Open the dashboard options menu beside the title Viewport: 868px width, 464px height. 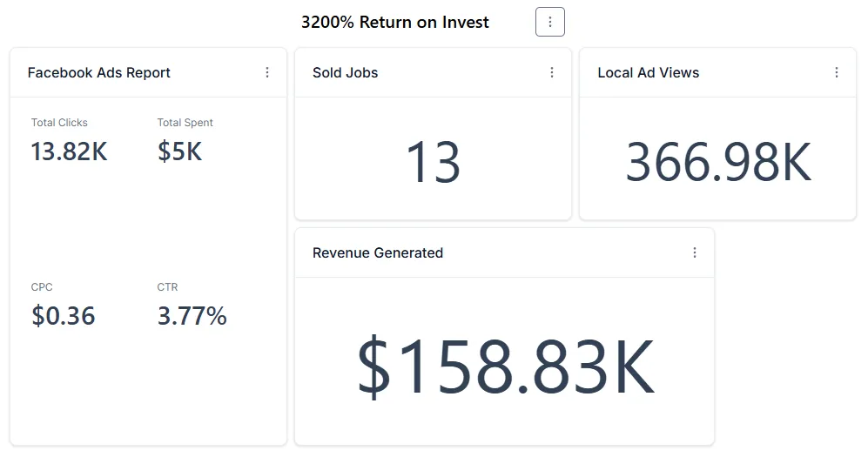pos(550,22)
